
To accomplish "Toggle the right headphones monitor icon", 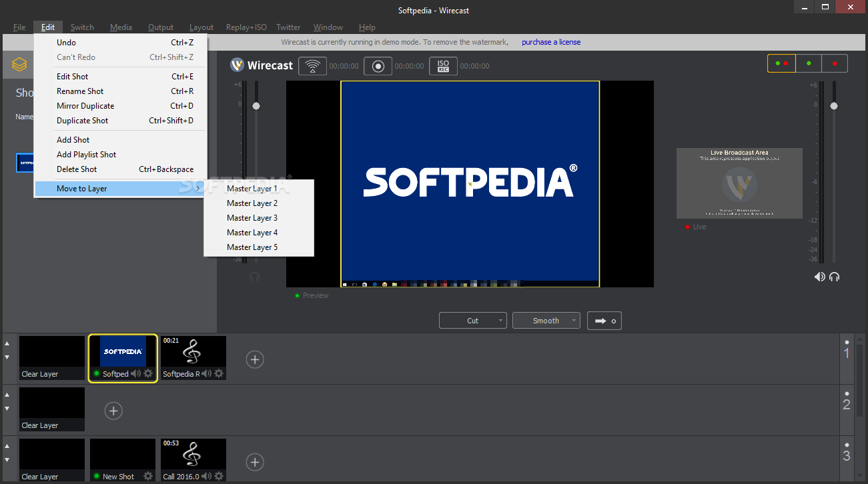I will point(835,277).
